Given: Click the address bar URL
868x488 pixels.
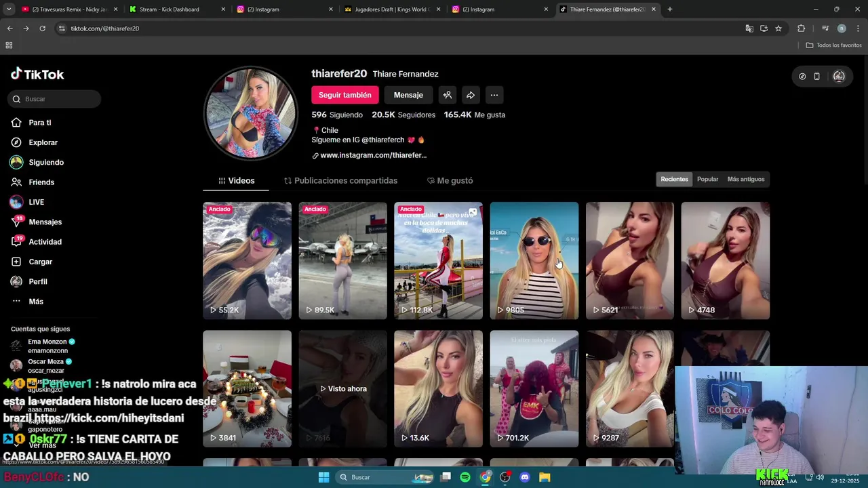Looking at the screenshot, I should tap(105, 28).
